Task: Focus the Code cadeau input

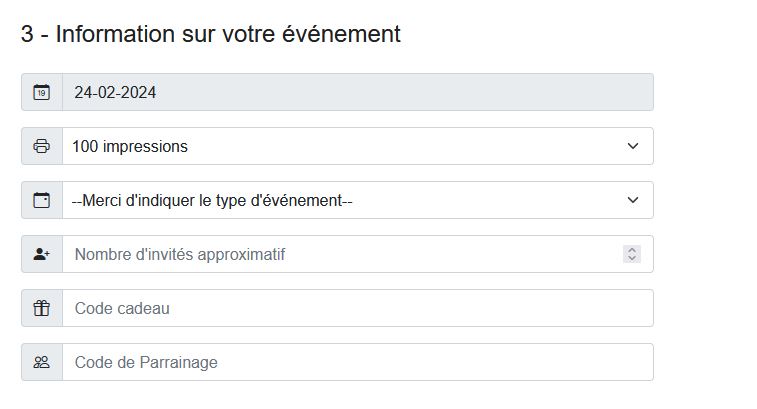Action: coord(358,308)
